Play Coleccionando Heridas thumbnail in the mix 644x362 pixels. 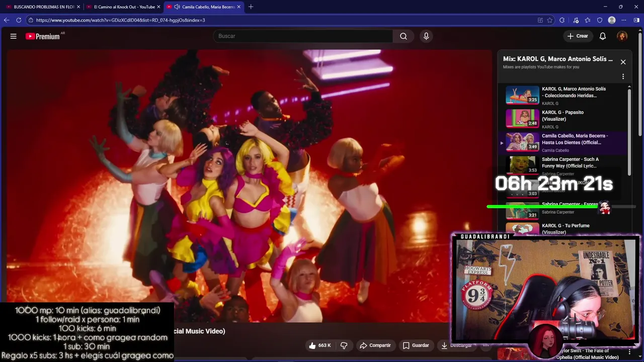(x=522, y=95)
